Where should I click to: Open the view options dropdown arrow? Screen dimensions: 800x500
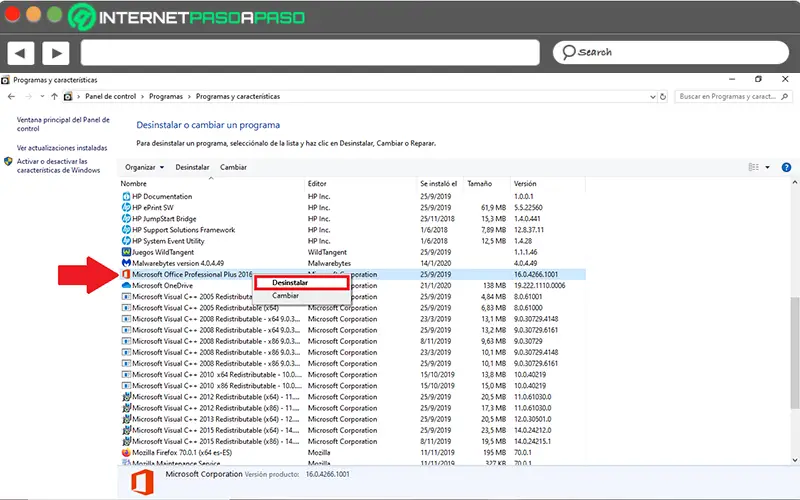767,167
